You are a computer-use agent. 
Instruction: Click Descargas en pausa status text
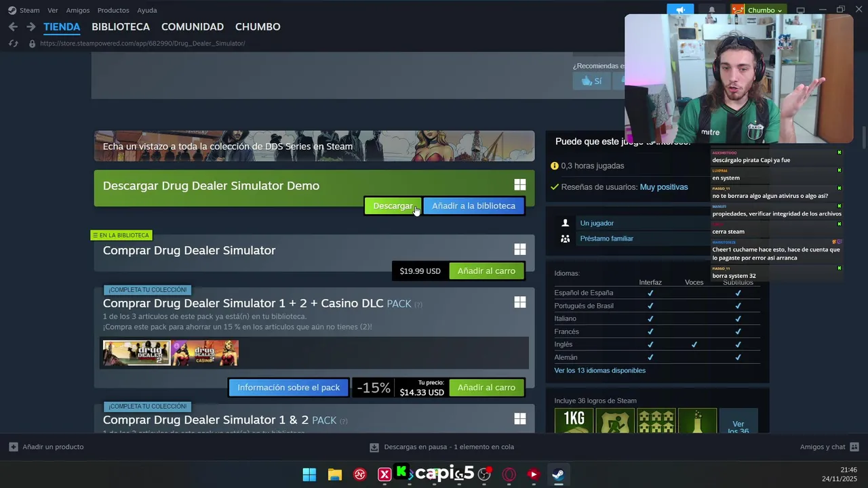click(x=449, y=447)
